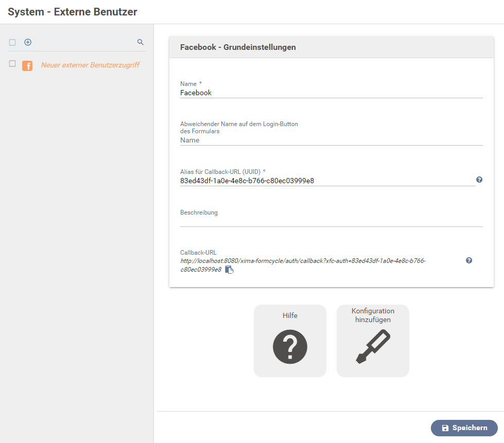The image size is (504, 443).
Task: Open help for Alias für Callback-URL field
Action: coord(479,180)
